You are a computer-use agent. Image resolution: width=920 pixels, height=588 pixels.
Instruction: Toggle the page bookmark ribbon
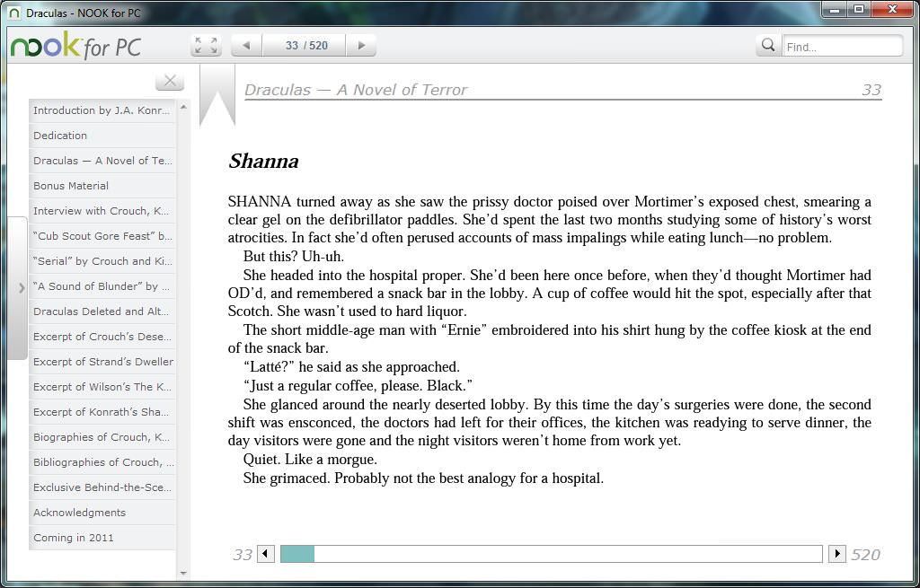click(x=217, y=95)
